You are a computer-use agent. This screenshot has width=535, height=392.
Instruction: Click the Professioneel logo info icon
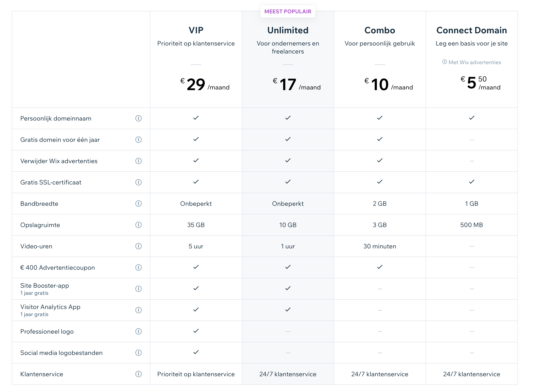pos(138,331)
